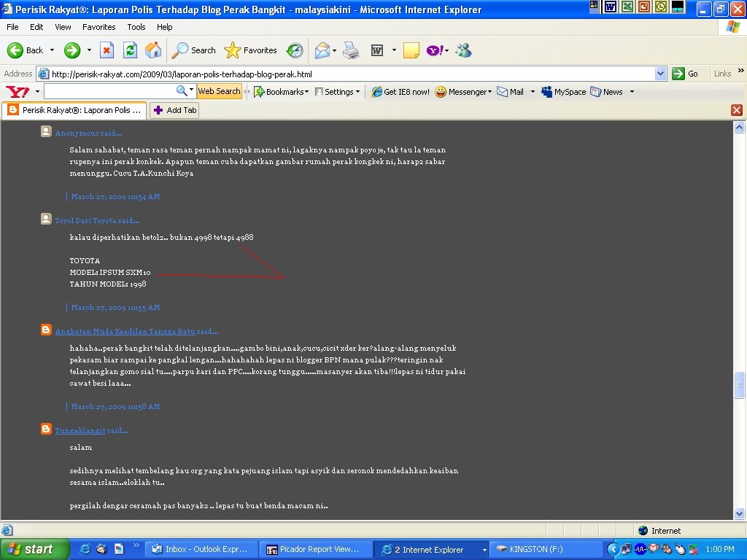Click the Web Search button
Image resolution: width=747 pixels, height=560 pixels.
219,91
